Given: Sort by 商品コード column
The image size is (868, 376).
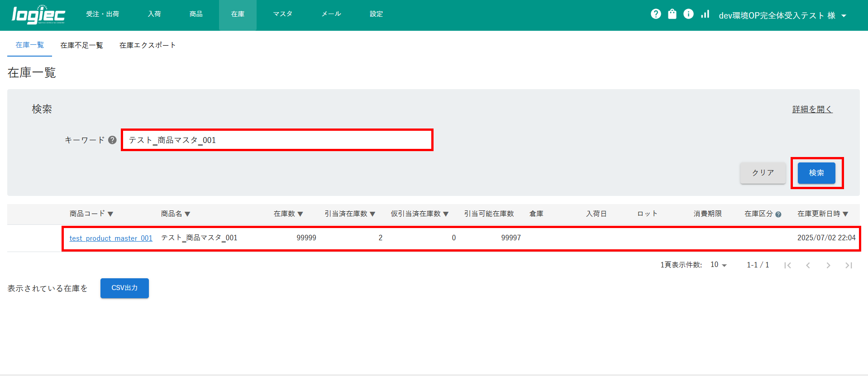Looking at the screenshot, I should [x=91, y=214].
